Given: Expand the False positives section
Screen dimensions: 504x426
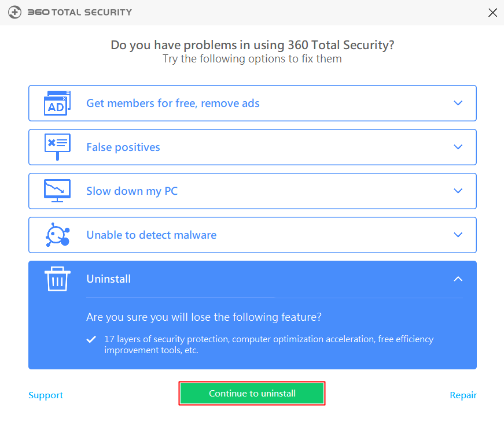Looking at the screenshot, I should (458, 147).
